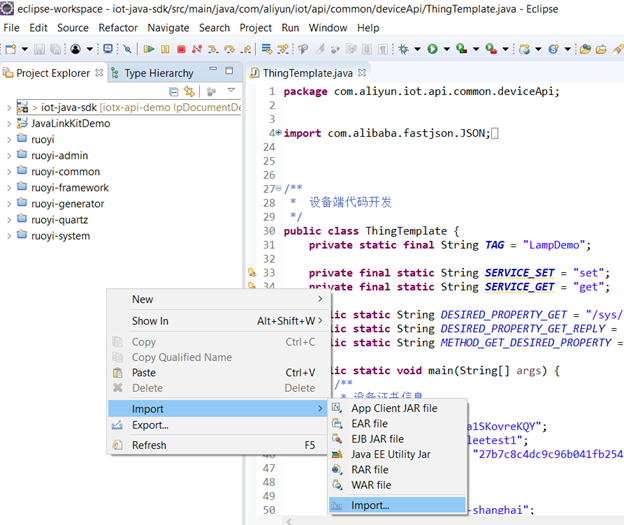Viewport: 624px width, 525px height.
Task: Select the Project Explorer tab
Action: click(53, 73)
